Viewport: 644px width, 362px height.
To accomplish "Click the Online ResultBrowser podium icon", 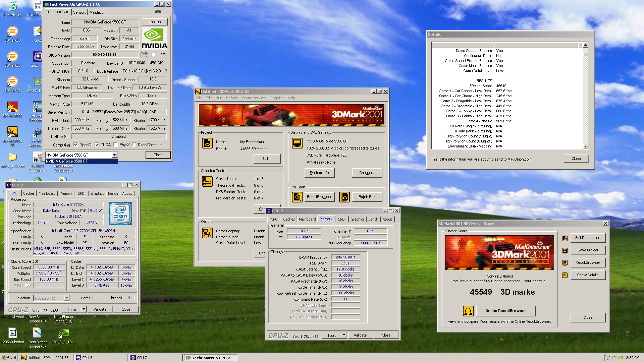I will click(x=468, y=311).
